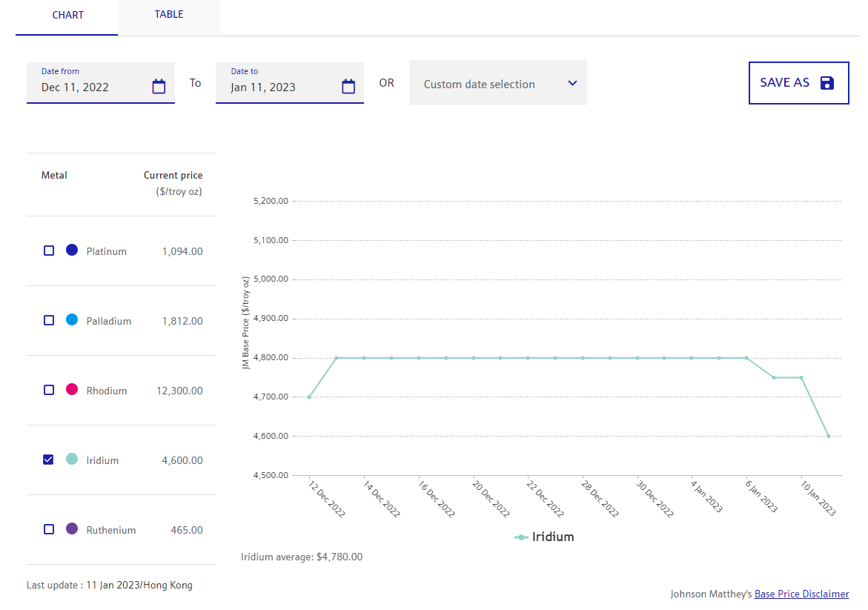Check the Palladium checkbox
The image size is (868, 610).
pyautogui.click(x=49, y=321)
